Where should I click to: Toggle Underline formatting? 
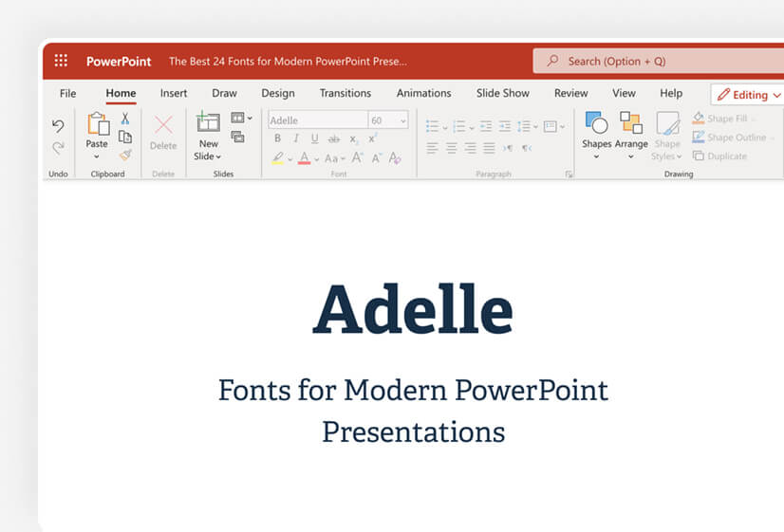tap(314, 138)
